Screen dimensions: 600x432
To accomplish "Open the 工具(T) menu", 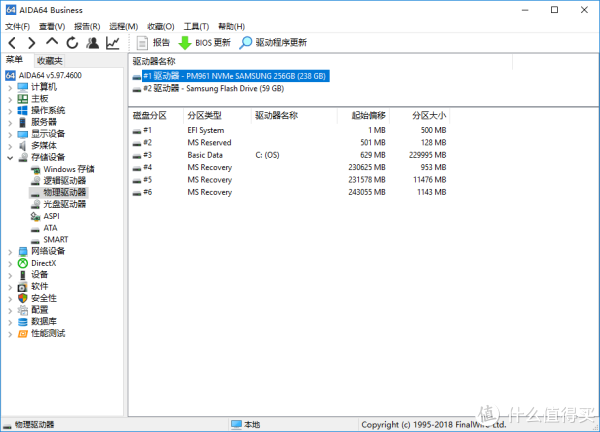I will click(x=196, y=26).
